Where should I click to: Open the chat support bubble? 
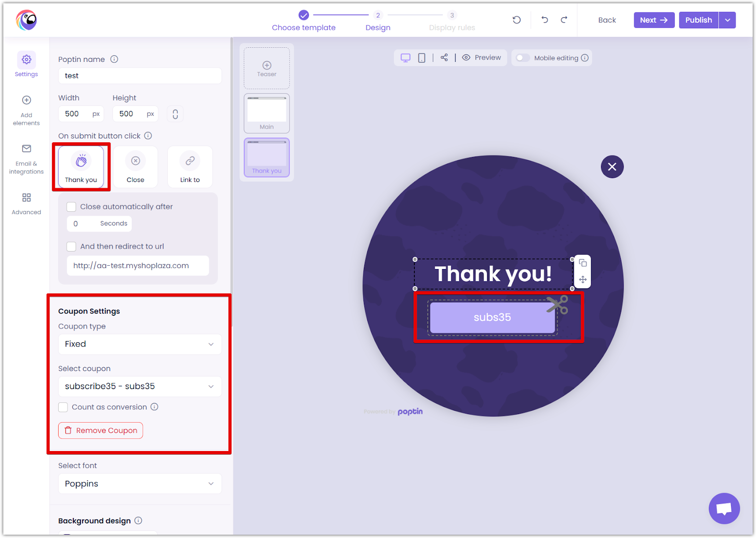pos(724,508)
